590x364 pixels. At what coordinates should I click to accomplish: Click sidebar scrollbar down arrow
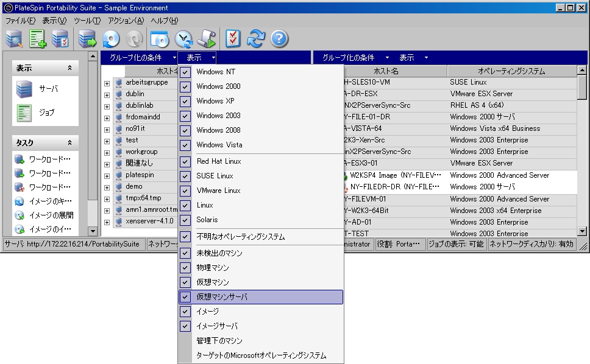coord(93,231)
